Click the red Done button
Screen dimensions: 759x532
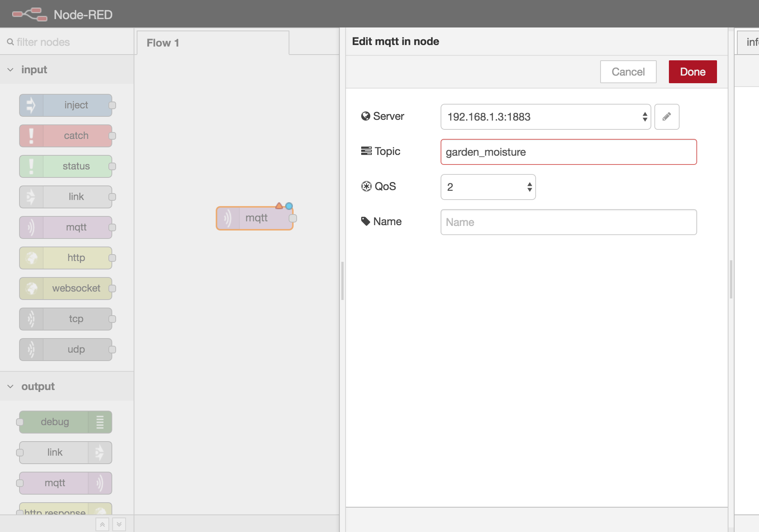(693, 72)
